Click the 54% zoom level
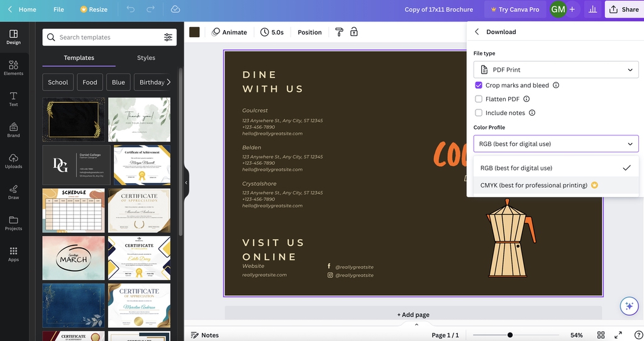This screenshot has width=644, height=341. click(x=576, y=335)
